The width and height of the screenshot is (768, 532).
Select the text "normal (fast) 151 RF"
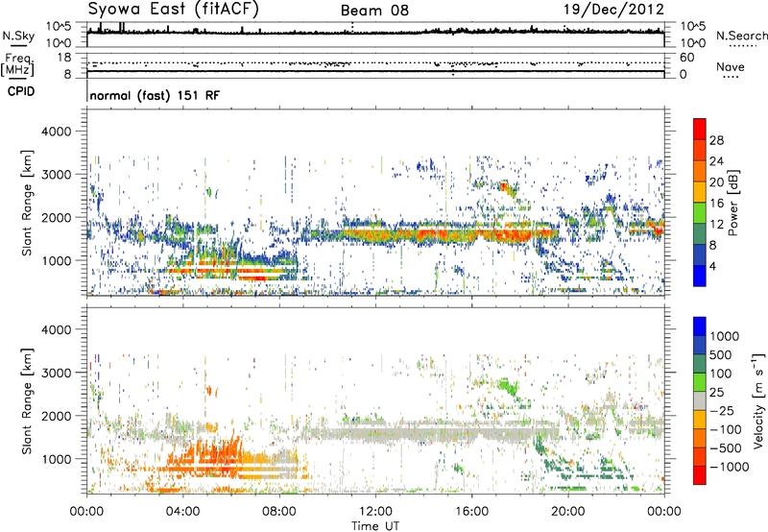(155, 95)
